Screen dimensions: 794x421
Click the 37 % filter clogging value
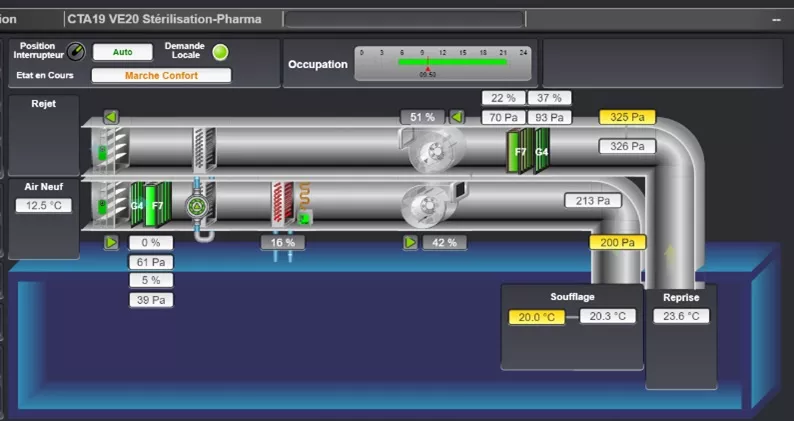pos(549,98)
